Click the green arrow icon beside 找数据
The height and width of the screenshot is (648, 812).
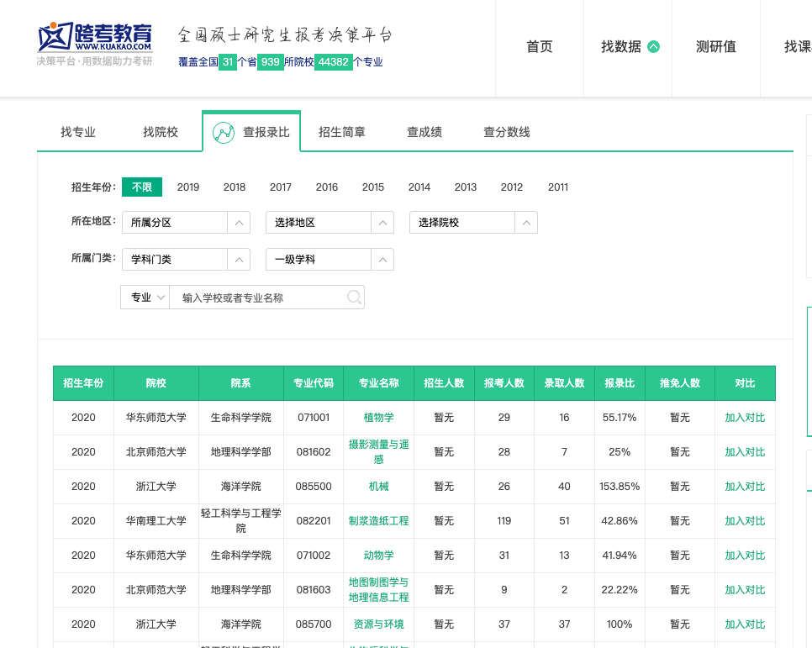653,46
